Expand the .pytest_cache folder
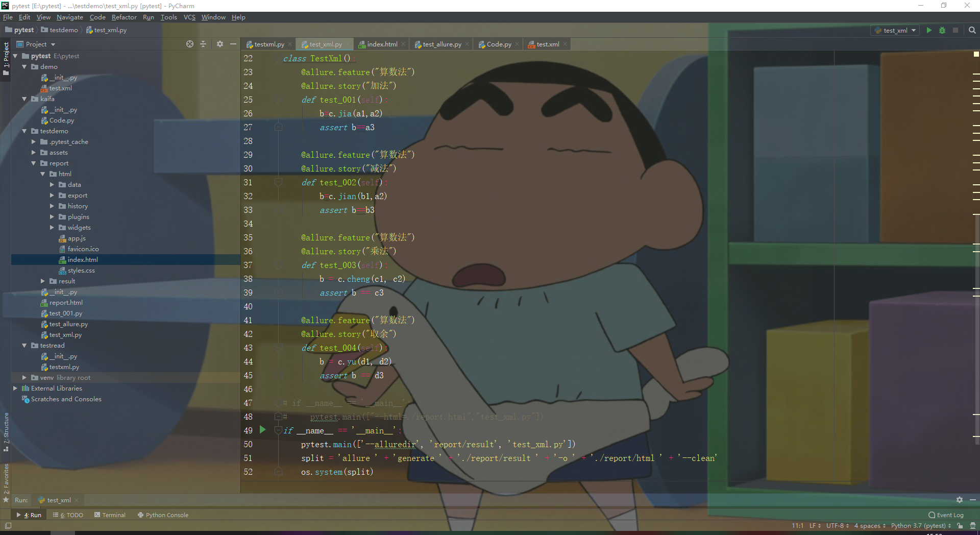This screenshot has width=980, height=535. coord(34,142)
